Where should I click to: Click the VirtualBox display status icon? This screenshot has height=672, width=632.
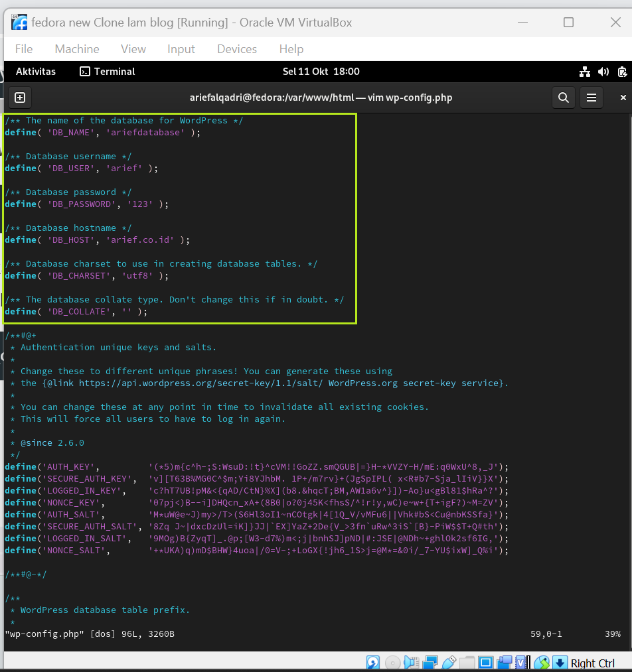[486, 663]
